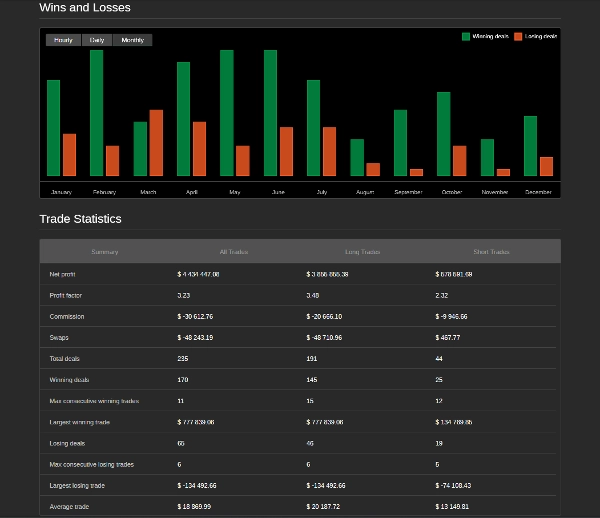The width and height of the screenshot is (600, 518).
Task: Click Largest losing trade value $ -74 108.43
Action: [x=453, y=485]
